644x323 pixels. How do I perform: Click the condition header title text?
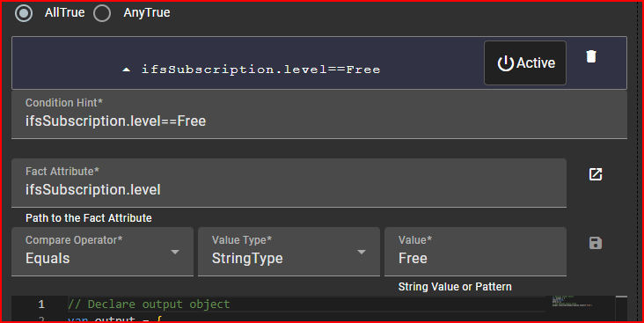(x=260, y=70)
